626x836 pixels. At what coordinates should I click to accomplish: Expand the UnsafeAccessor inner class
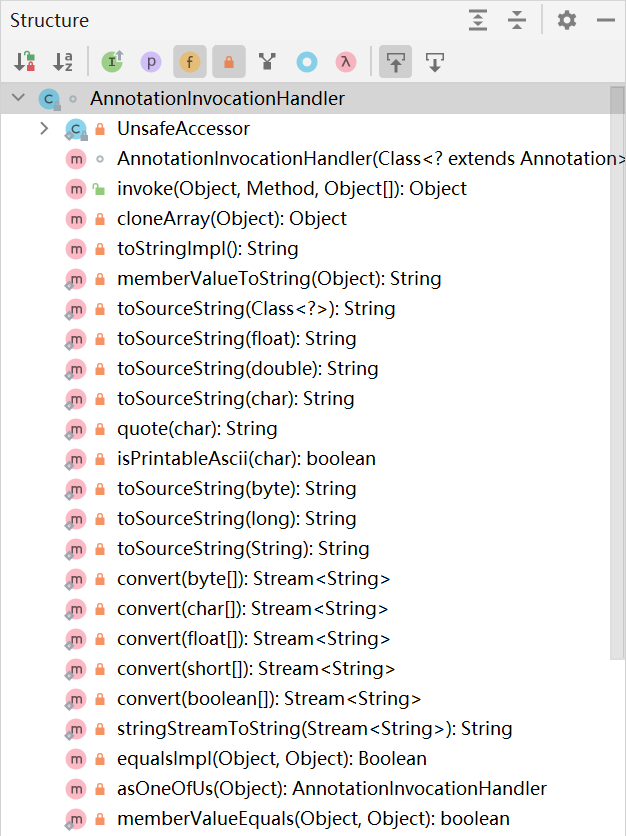pyautogui.click(x=44, y=128)
